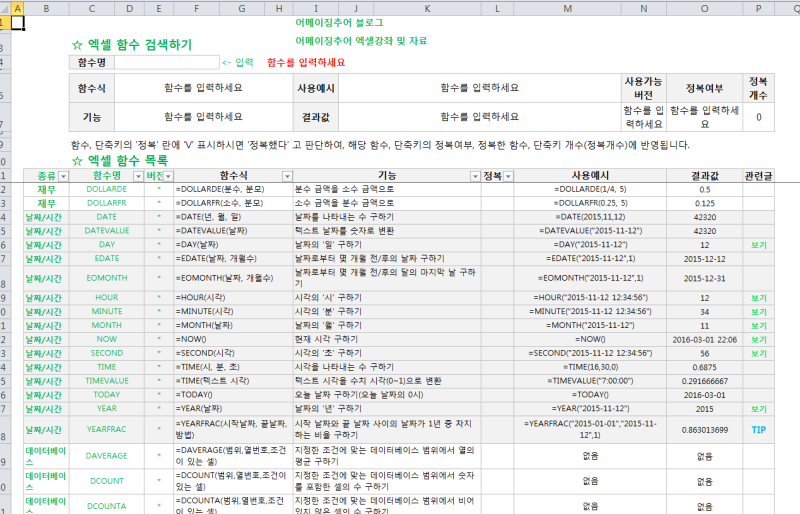Screen dimensions: 800x514
Task: Select the =TIME(시, 분, 초) formula cell
Action: 233,367
